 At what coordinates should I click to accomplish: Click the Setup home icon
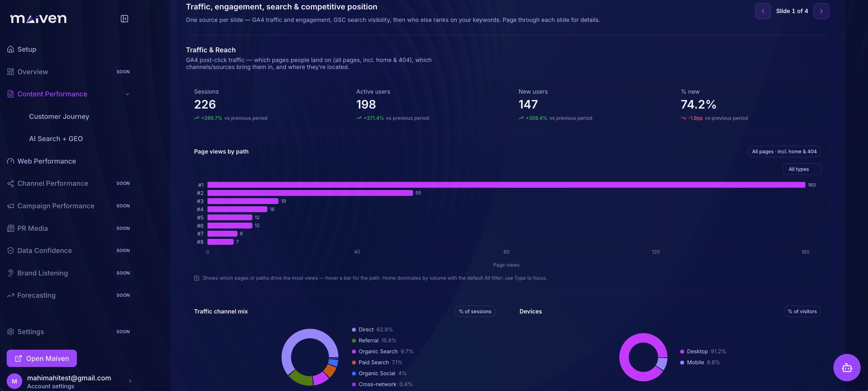pyautogui.click(x=10, y=49)
